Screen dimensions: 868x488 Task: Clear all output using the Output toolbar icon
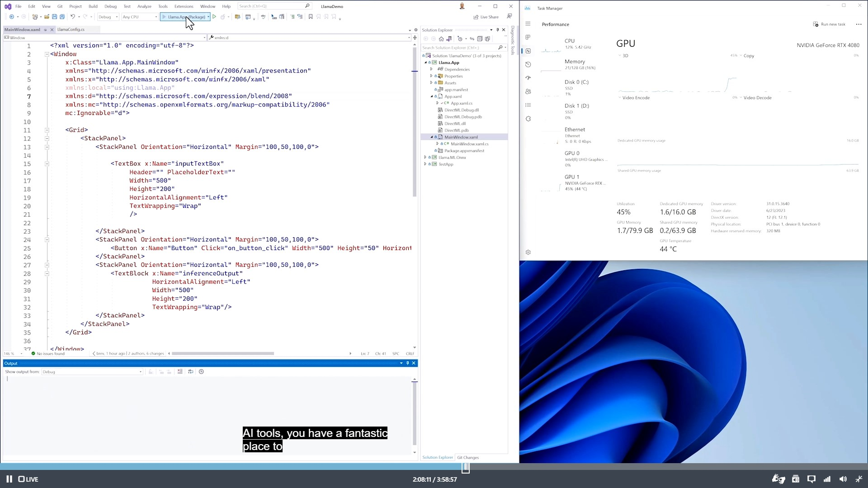tap(180, 371)
